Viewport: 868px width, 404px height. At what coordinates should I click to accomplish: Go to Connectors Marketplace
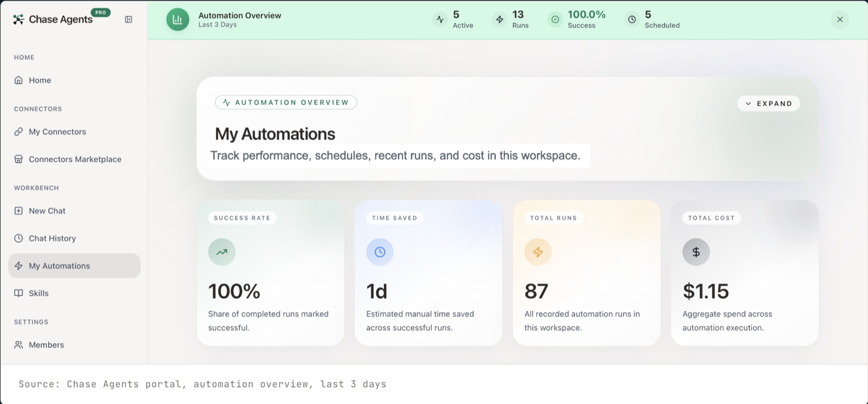coord(74,159)
